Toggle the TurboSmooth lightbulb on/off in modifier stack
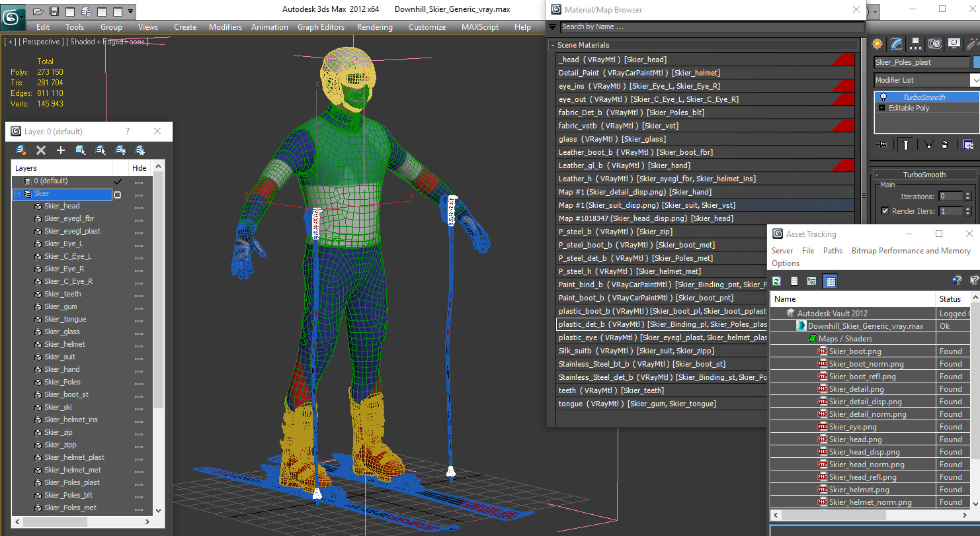 pyautogui.click(x=883, y=97)
